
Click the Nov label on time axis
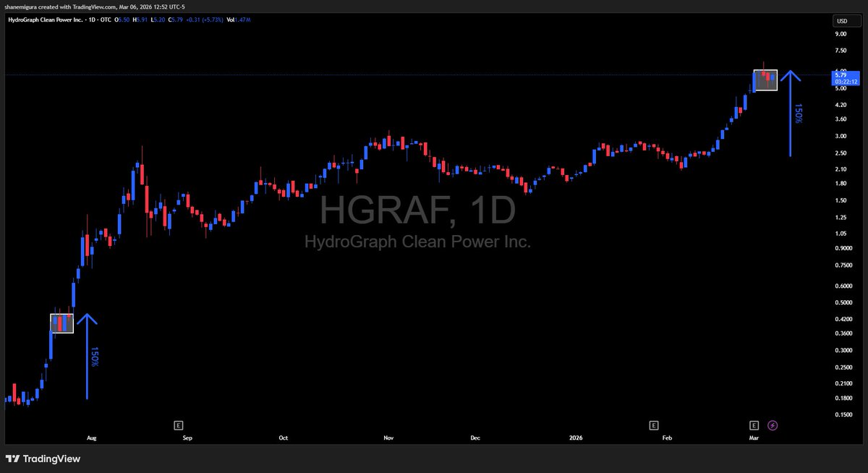[x=388, y=438]
